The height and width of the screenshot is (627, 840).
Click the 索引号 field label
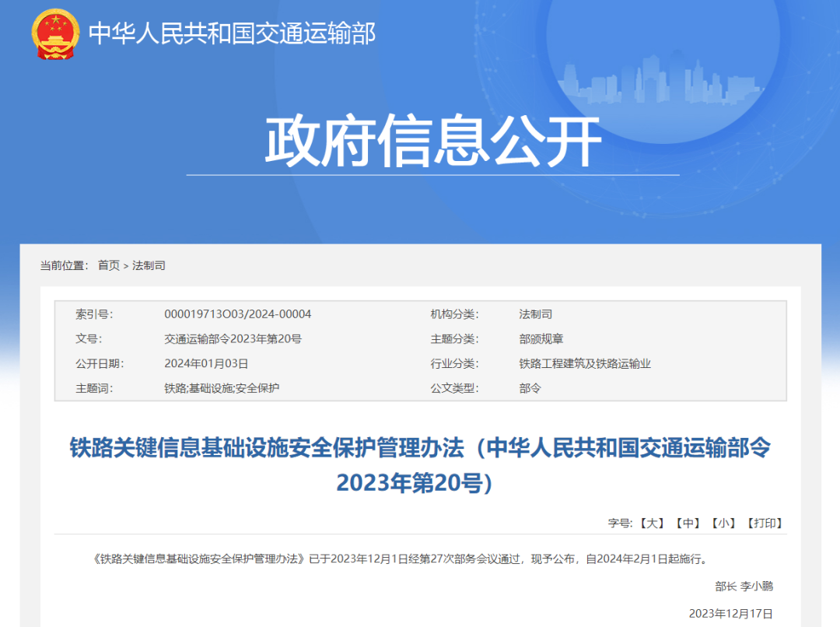94,314
